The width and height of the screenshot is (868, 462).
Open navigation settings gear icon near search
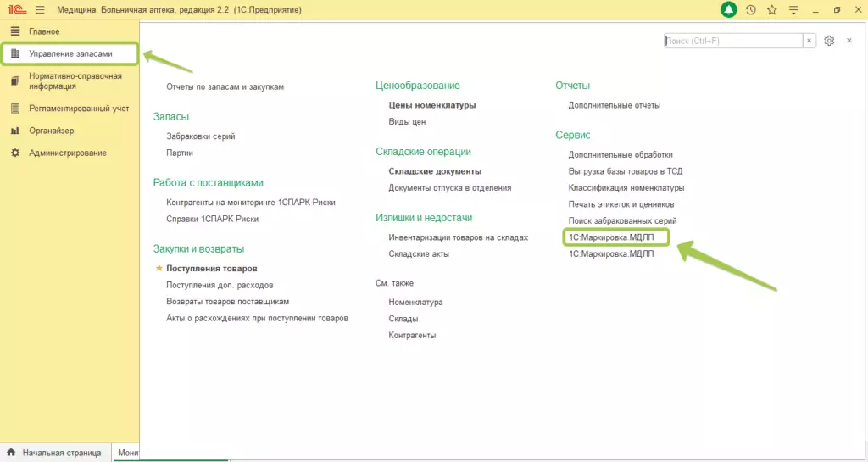829,41
